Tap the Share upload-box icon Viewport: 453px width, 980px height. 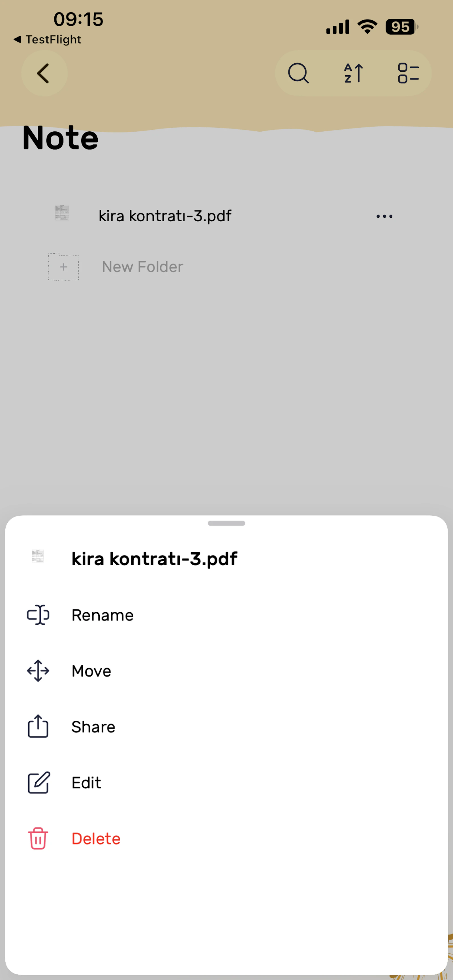pyautogui.click(x=38, y=726)
